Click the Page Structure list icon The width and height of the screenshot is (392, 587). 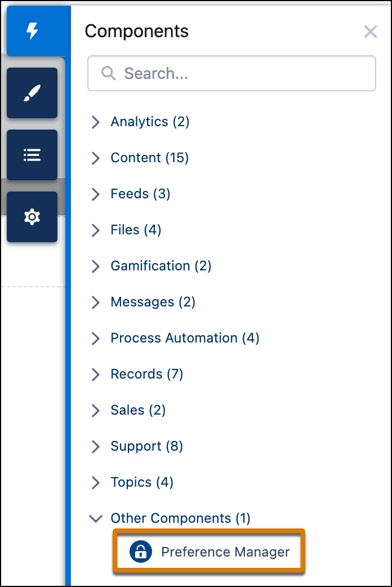[32, 155]
